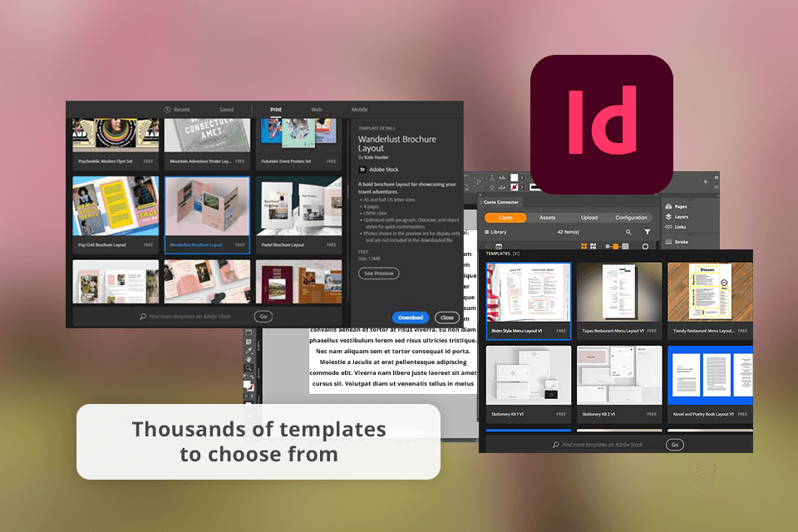Screen dimensions: 798x532
Task: Select the Stationery Kit 2 V1 template
Action: click(619, 384)
